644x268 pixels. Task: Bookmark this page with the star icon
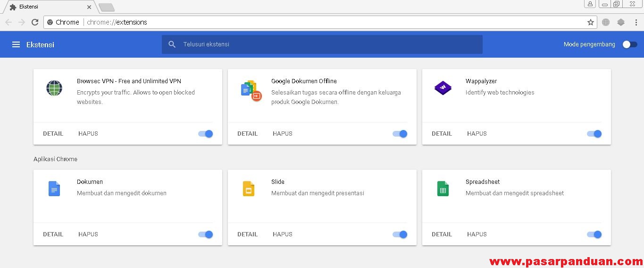[x=590, y=22]
